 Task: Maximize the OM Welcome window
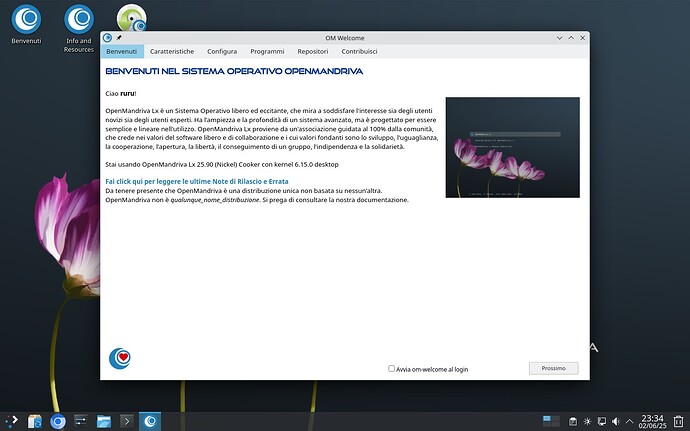[571, 38]
